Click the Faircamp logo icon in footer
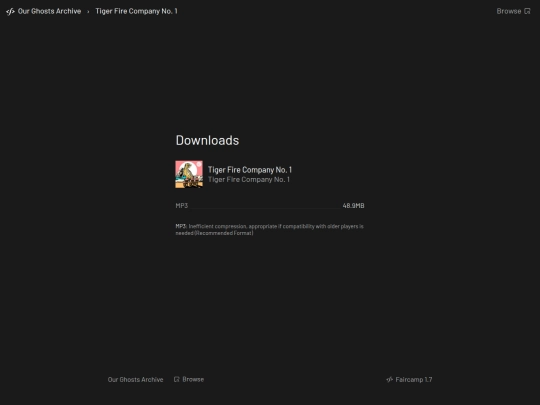This screenshot has width=540, height=405. 390,380
